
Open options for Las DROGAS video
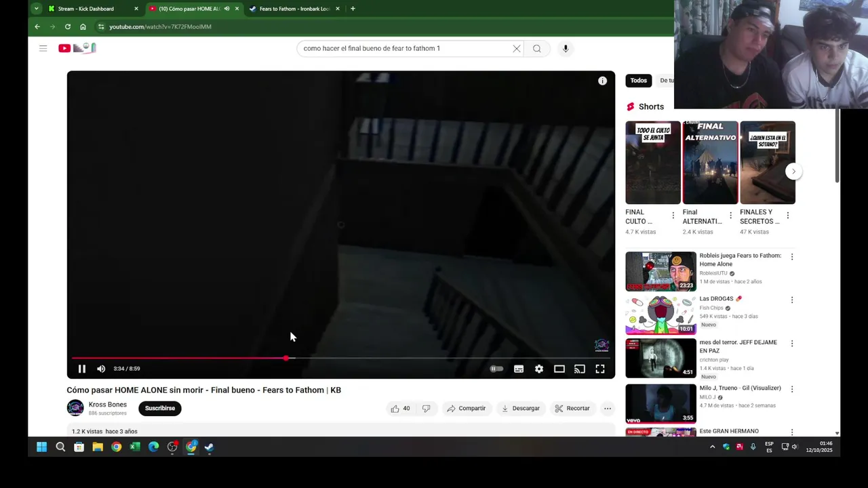pyautogui.click(x=791, y=300)
